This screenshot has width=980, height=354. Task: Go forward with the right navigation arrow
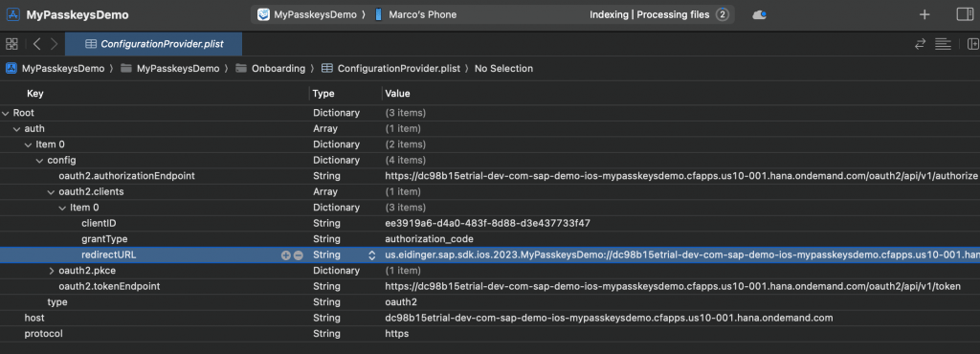[55, 44]
